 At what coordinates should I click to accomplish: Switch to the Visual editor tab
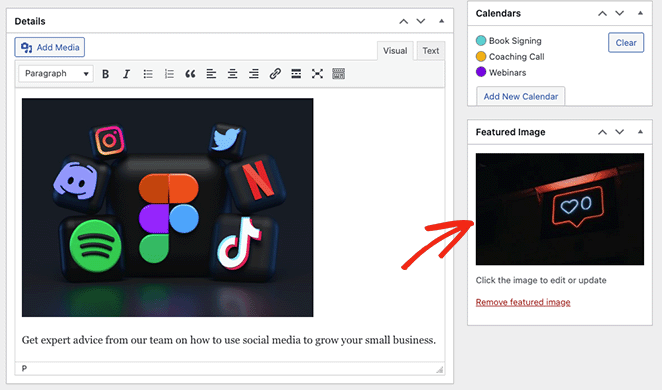395,51
